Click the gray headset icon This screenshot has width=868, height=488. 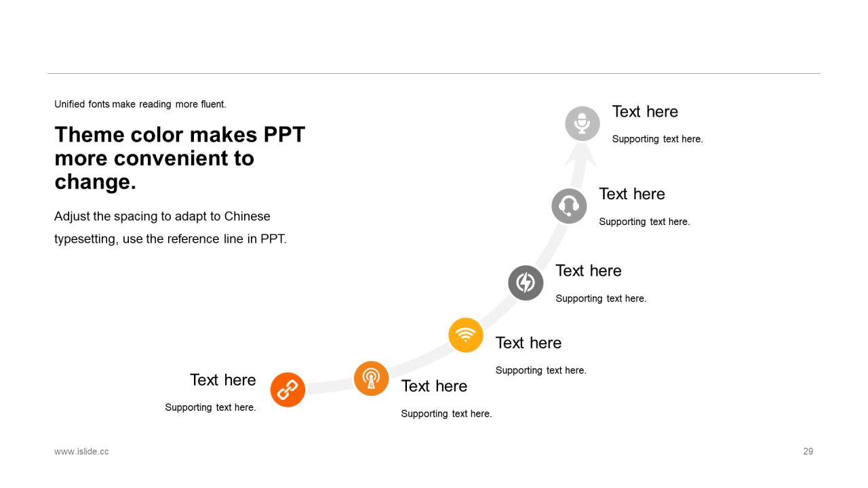569,206
